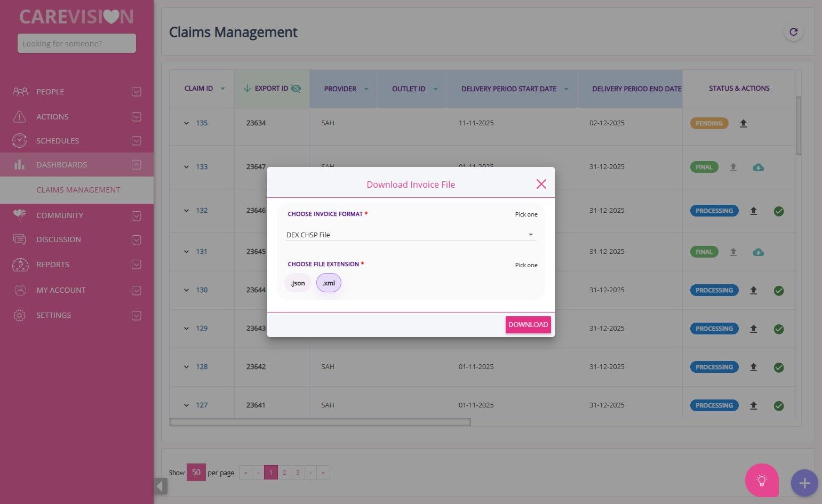The height and width of the screenshot is (504, 822).
Task: Open the People sidebar menu
Action: tap(77, 92)
